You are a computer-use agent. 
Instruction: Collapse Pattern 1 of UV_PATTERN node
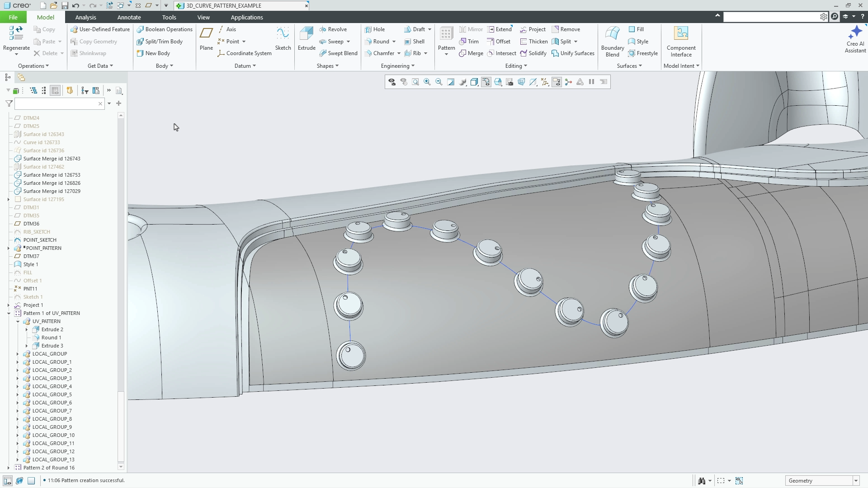(x=9, y=313)
